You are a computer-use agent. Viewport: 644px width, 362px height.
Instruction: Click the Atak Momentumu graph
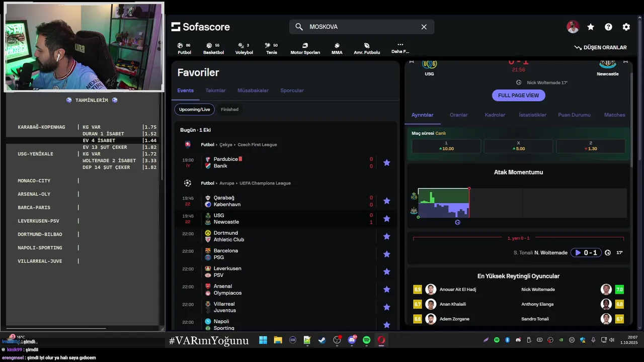coord(522,203)
